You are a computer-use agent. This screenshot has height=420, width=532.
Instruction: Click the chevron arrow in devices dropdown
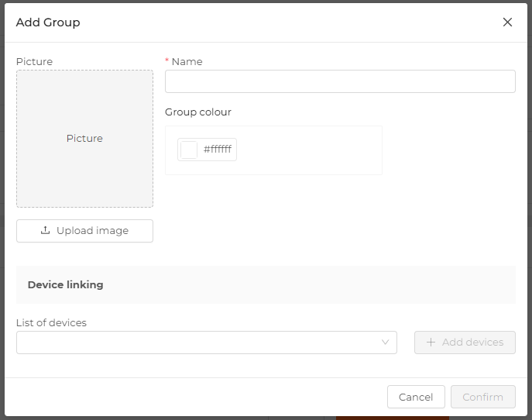point(385,343)
